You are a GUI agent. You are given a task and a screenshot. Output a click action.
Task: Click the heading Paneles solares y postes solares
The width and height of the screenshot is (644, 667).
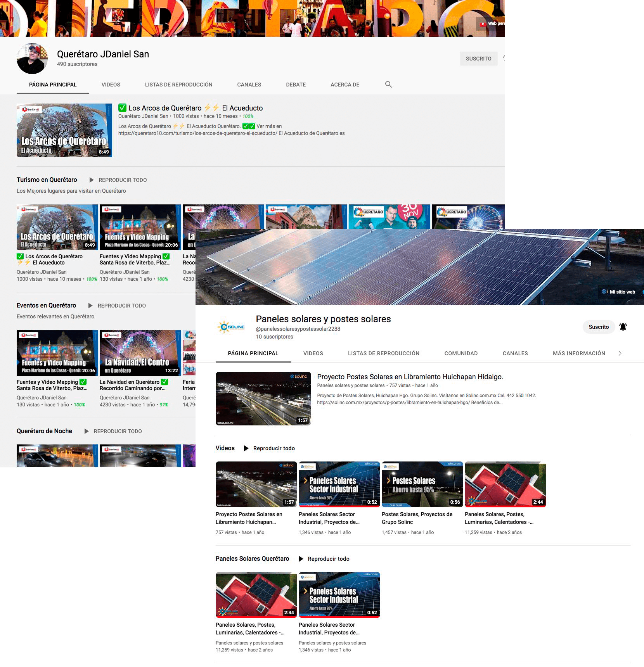(x=323, y=319)
